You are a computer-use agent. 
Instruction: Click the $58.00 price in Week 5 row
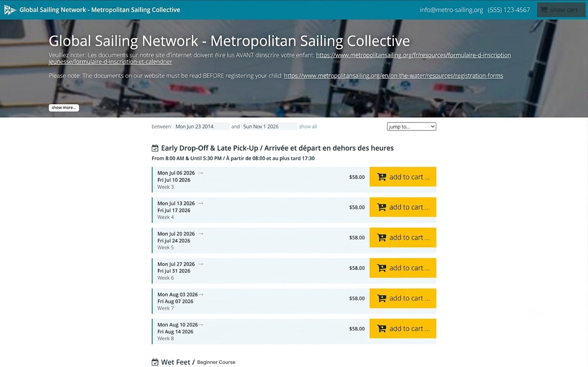click(x=357, y=237)
